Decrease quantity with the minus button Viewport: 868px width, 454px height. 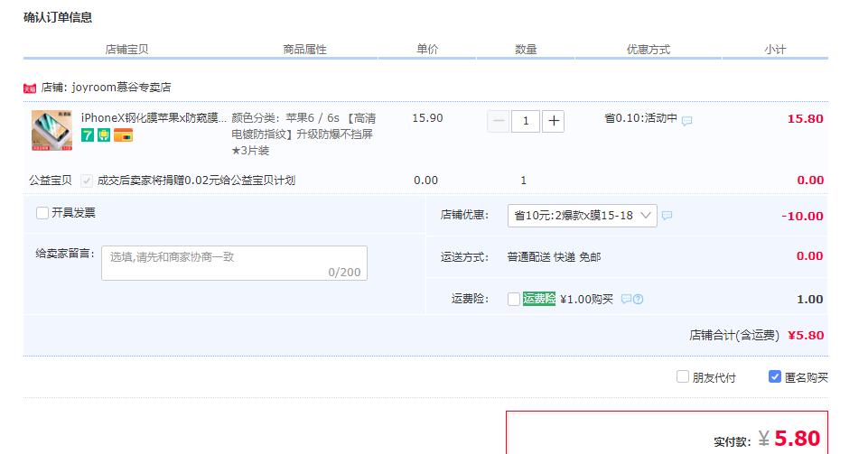click(499, 121)
